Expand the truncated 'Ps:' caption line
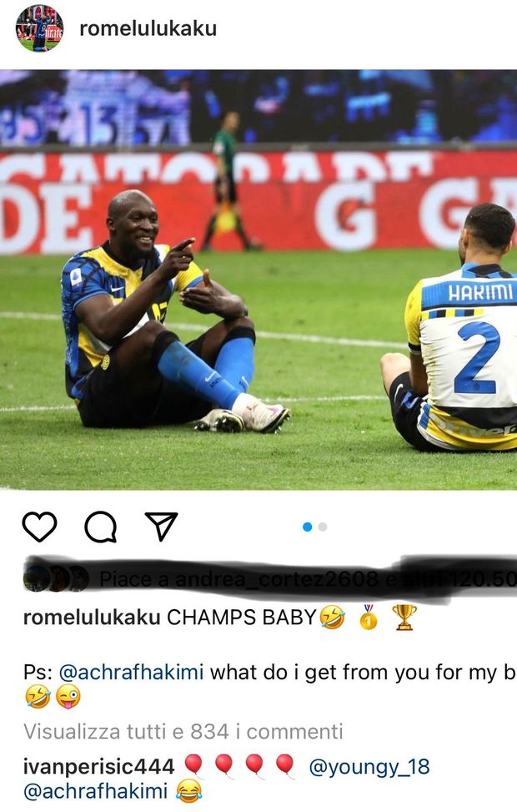 [269, 672]
